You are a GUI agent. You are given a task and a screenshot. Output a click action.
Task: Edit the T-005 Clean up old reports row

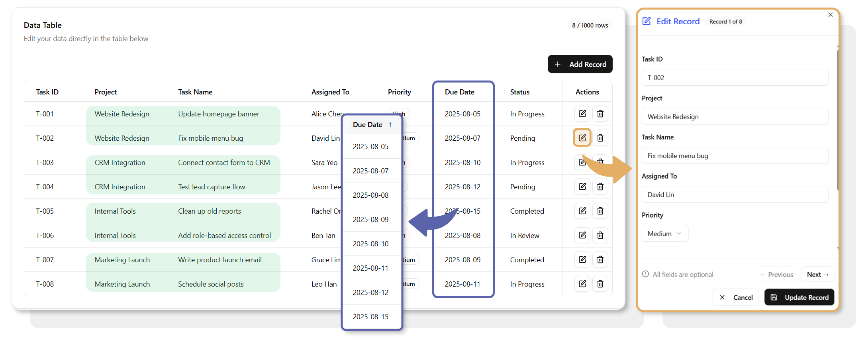pyautogui.click(x=582, y=211)
